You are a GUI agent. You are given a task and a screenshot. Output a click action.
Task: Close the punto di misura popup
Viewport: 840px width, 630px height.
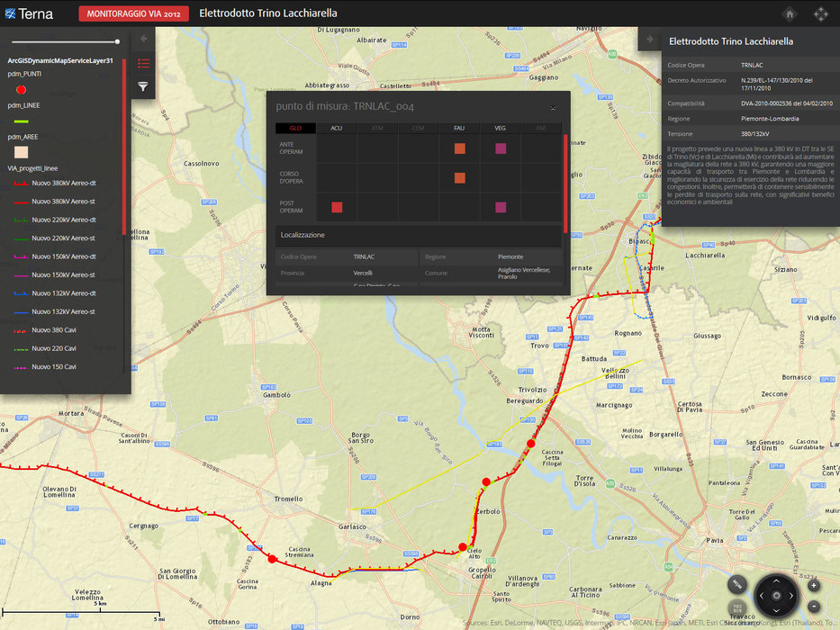pos(553,107)
